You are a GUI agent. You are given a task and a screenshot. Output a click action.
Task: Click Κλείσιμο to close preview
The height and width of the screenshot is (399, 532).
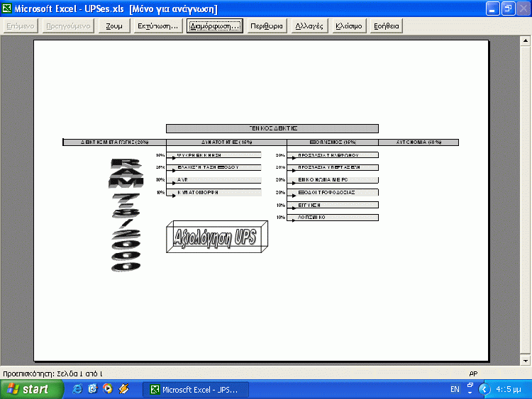coord(349,26)
